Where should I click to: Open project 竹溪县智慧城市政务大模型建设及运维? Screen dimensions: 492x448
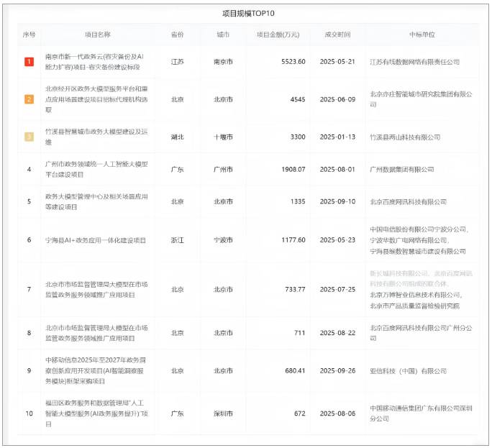point(96,137)
